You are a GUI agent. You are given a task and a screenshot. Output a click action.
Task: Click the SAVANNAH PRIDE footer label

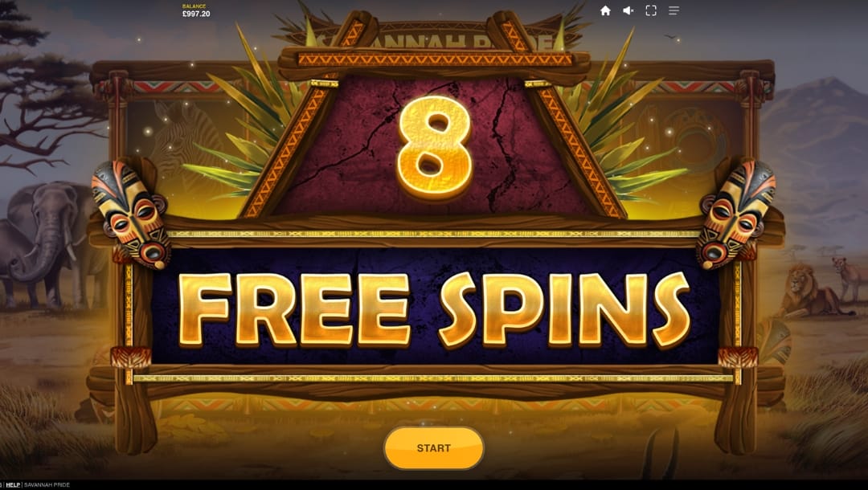[x=47, y=484]
